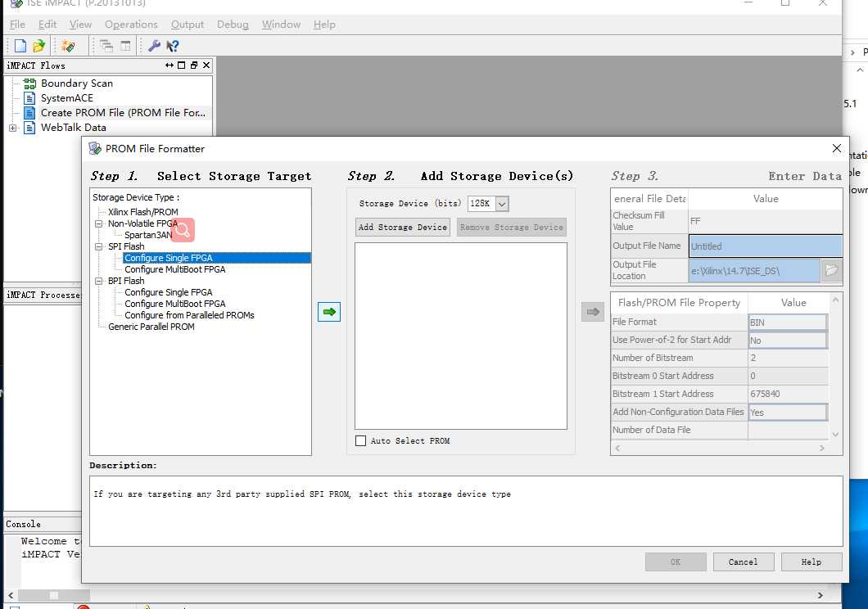Click the Cascade windows toolbar icon
Screen dimensions: 868x609
click(x=106, y=46)
